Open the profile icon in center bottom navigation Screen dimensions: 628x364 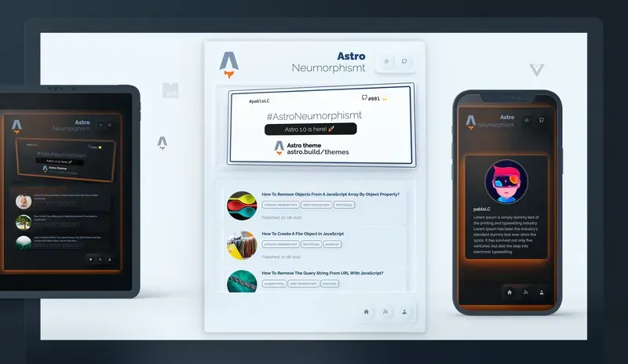pos(404,311)
